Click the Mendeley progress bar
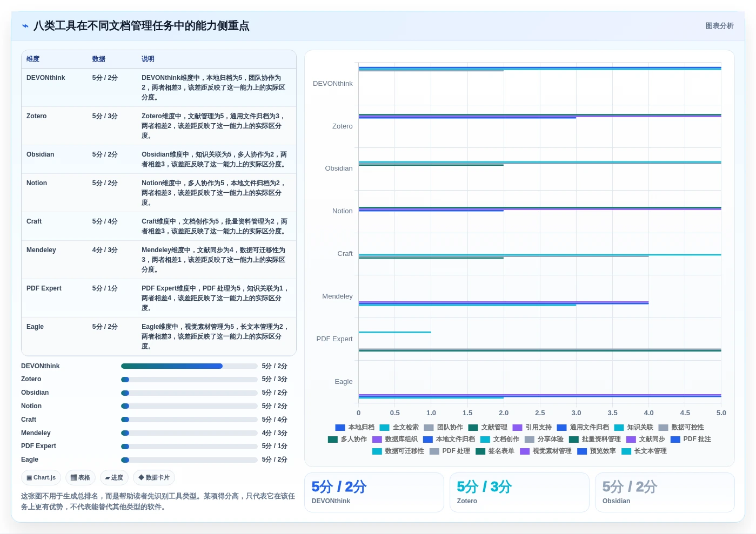 pos(189,433)
